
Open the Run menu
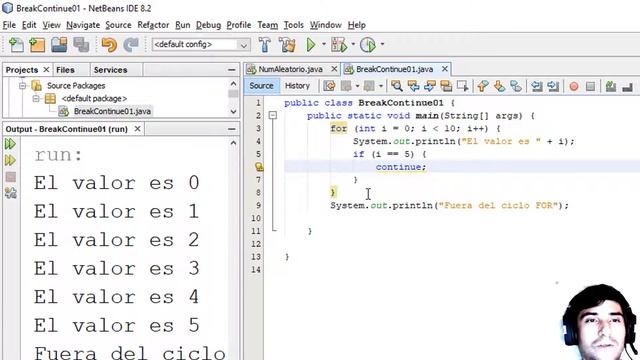182,25
